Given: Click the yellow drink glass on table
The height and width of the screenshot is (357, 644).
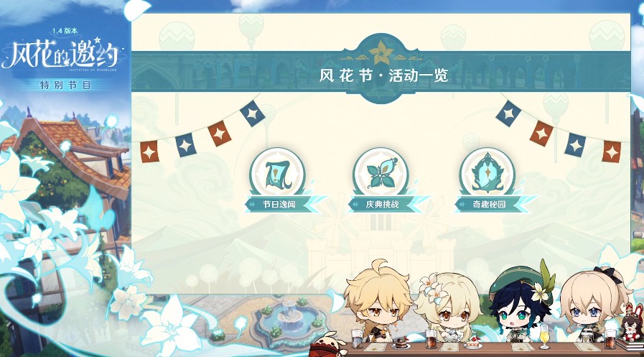Looking at the screenshot, I should click(x=545, y=336).
